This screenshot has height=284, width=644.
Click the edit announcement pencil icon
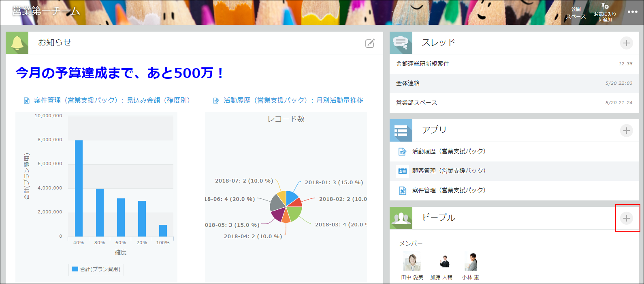[370, 43]
